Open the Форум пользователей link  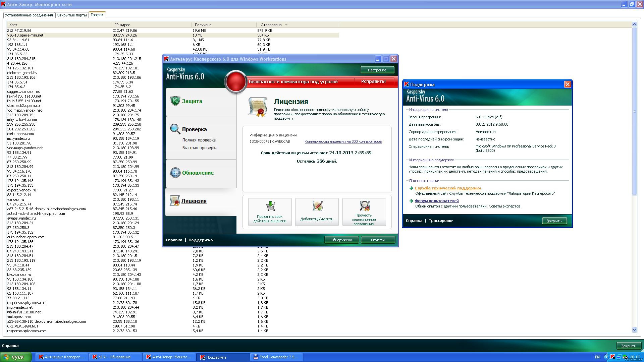pyautogui.click(x=437, y=201)
